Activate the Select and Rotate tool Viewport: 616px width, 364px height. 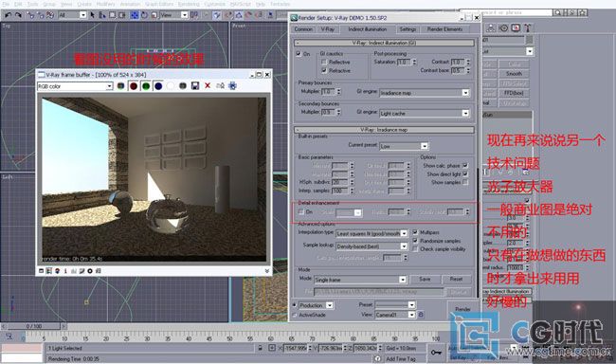point(144,15)
